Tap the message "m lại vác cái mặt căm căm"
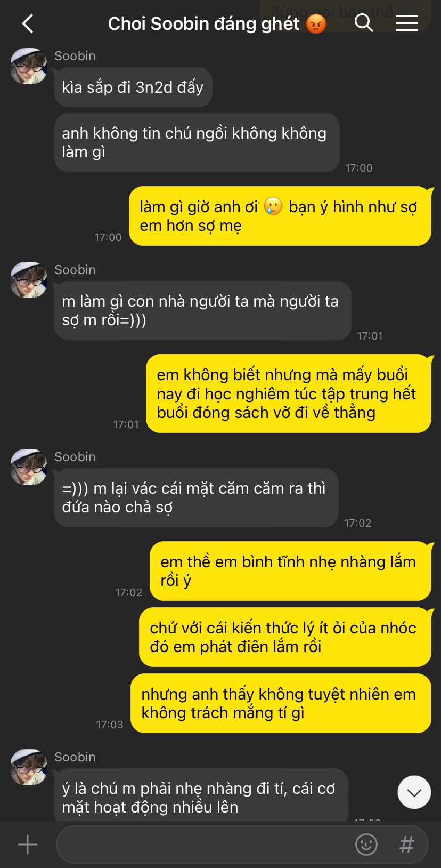 pyautogui.click(x=197, y=497)
